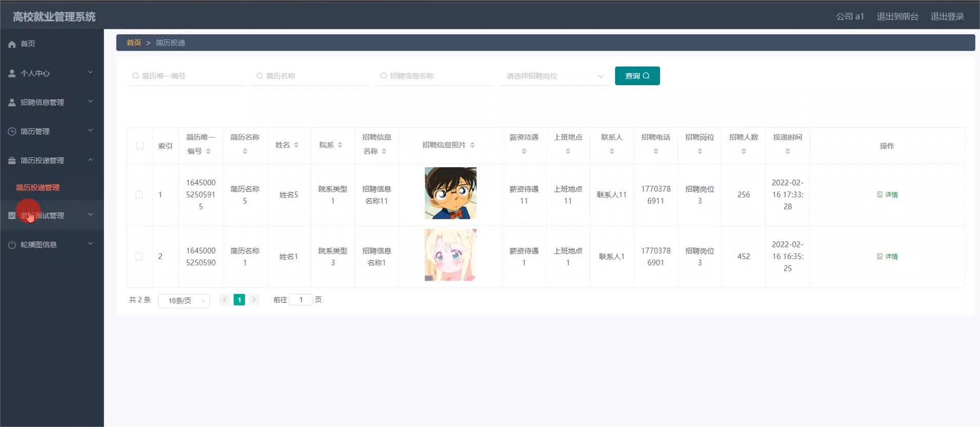Image resolution: width=980 pixels, height=427 pixels.
Task: Check the checkbox for row 2 姓名1
Action: [139, 257]
